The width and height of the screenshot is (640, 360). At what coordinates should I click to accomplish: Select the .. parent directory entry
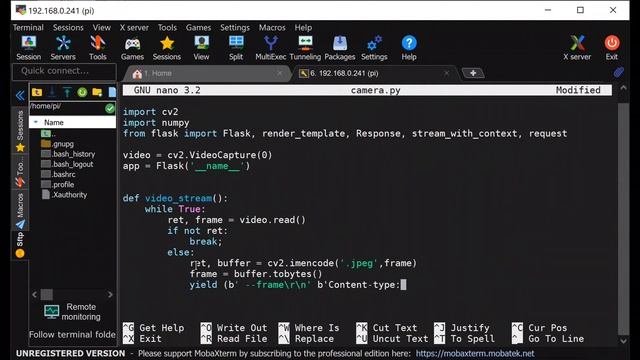(x=48, y=133)
